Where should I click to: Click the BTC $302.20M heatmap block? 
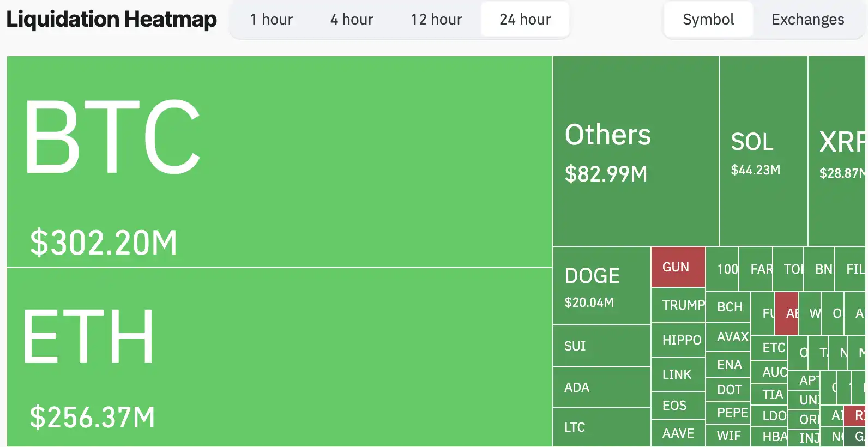pyautogui.click(x=279, y=162)
